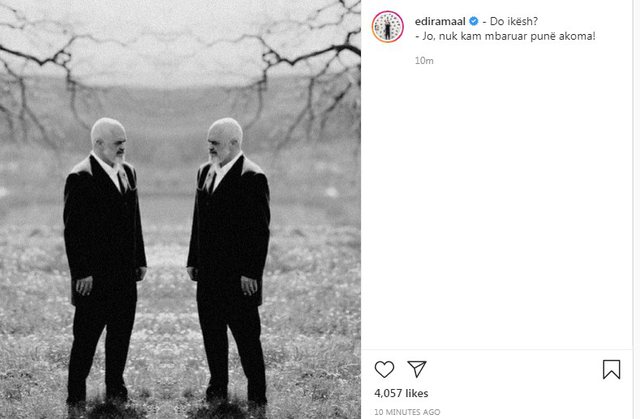Click the 10m caption timestamp
Screen dimensions: 640x419
coord(424,61)
